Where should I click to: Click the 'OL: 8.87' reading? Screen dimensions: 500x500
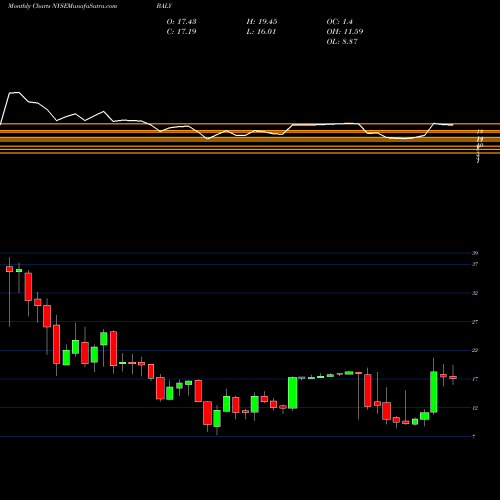[x=342, y=41]
